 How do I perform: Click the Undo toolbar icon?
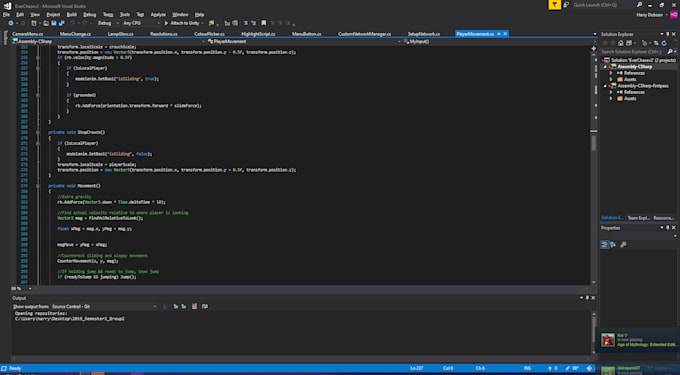72,23
